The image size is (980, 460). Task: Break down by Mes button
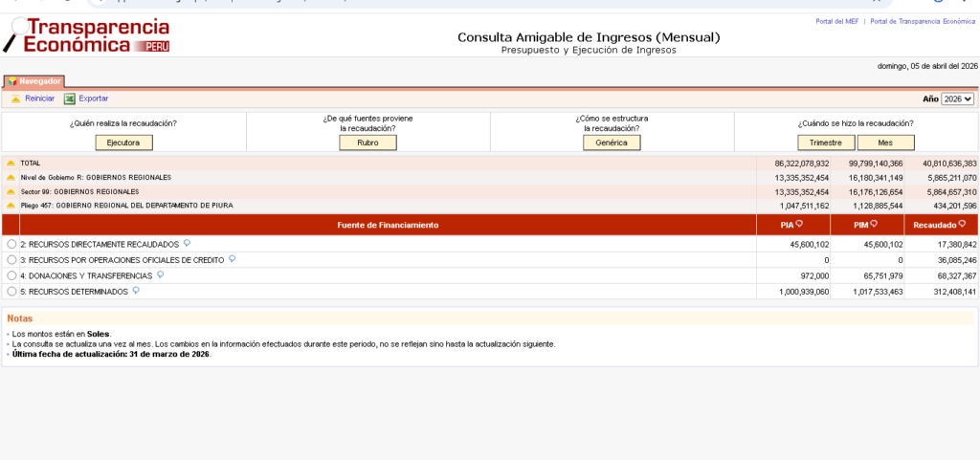(x=885, y=142)
